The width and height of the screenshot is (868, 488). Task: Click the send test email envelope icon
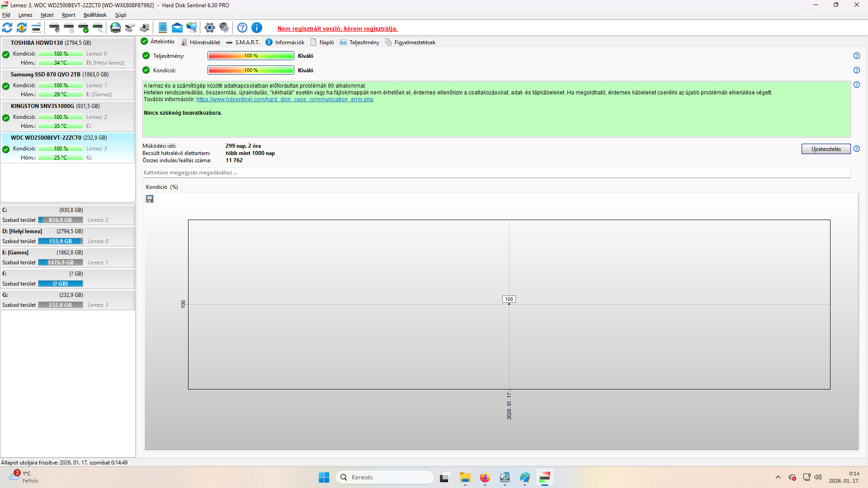point(177,28)
